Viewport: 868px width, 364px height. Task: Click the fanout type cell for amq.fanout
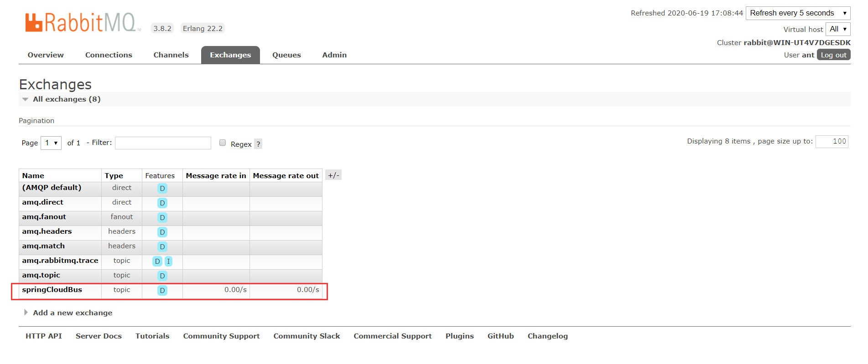(x=122, y=217)
